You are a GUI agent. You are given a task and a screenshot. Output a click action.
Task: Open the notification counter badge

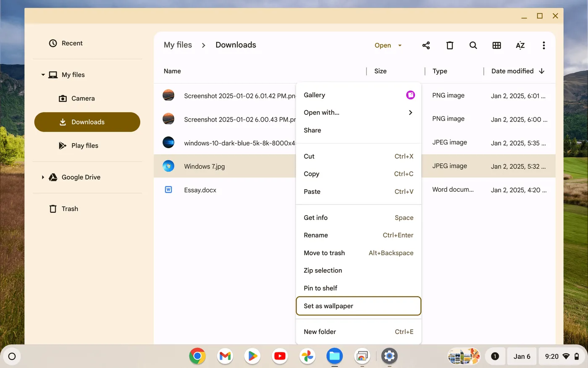click(x=495, y=356)
